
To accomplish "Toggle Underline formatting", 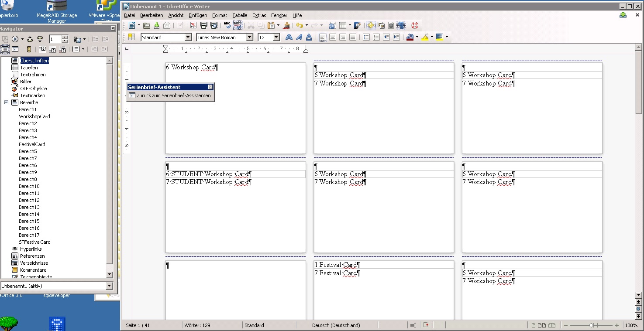I will (x=309, y=37).
